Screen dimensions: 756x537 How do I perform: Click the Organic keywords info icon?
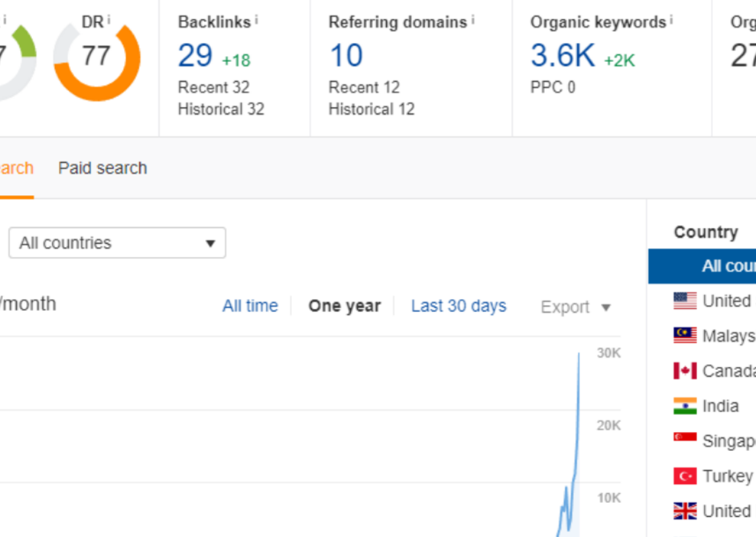click(671, 20)
